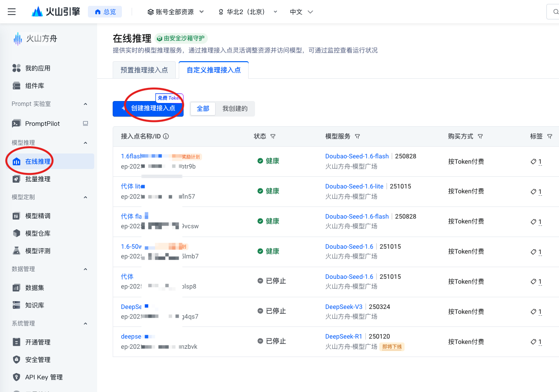559x392 pixels.
Task: Open 数据集 sidebar item
Action: pos(34,288)
